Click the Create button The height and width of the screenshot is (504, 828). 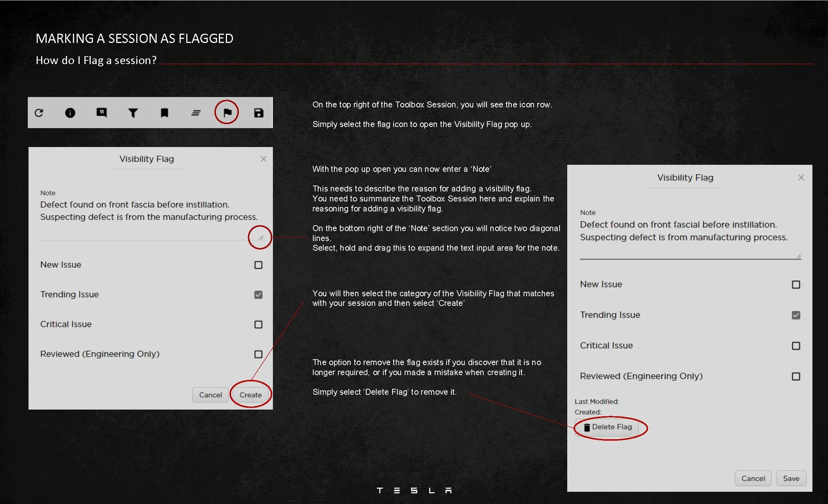250,395
